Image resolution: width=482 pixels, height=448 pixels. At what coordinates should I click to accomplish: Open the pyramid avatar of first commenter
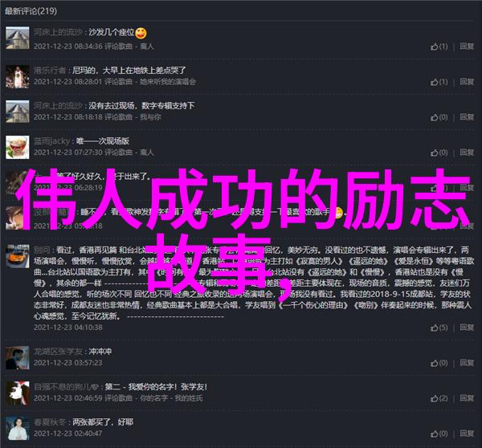(18, 38)
